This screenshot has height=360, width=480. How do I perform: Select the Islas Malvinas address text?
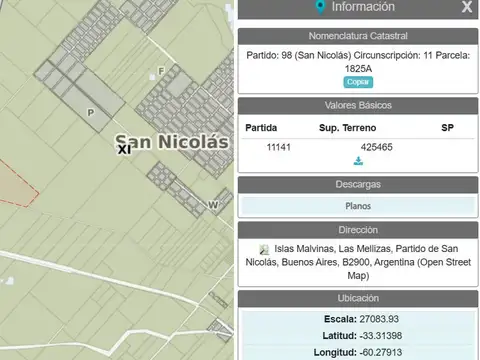tap(358, 262)
